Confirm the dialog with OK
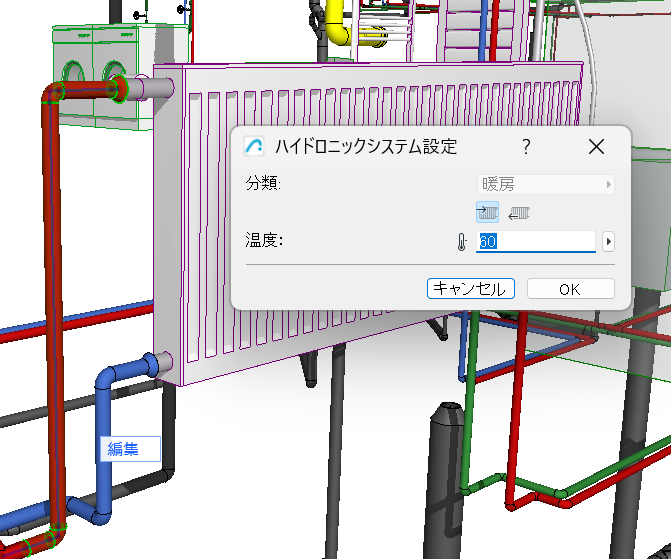 (571, 288)
